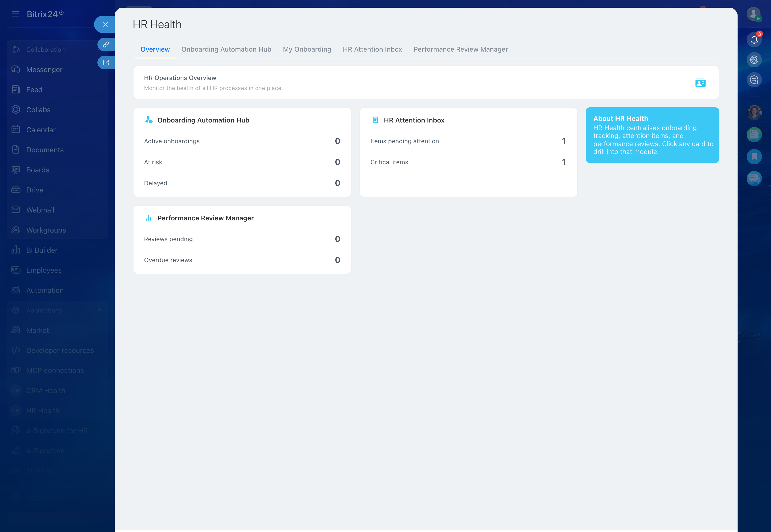
Task: Close the HR Health slider panel
Action: click(105, 24)
